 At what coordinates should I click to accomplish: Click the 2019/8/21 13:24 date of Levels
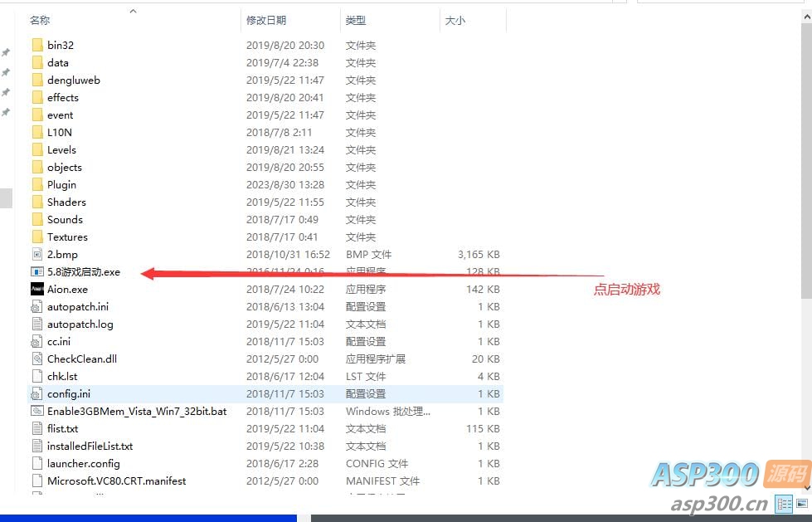(285, 150)
